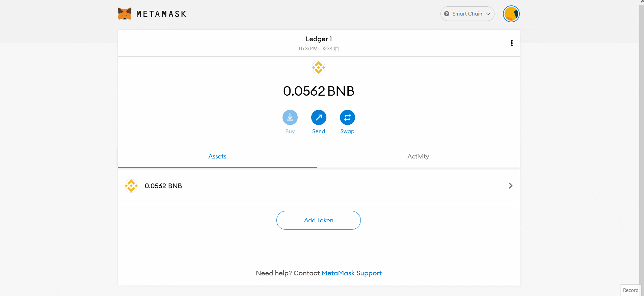Switch to the Assets tab
The height and width of the screenshot is (296, 644).
tap(217, 156)
